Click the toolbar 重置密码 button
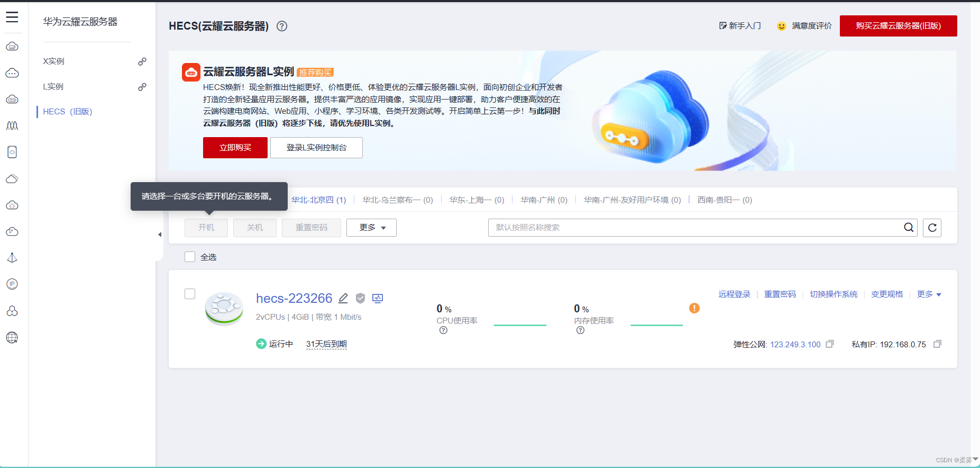 point(312,228)
